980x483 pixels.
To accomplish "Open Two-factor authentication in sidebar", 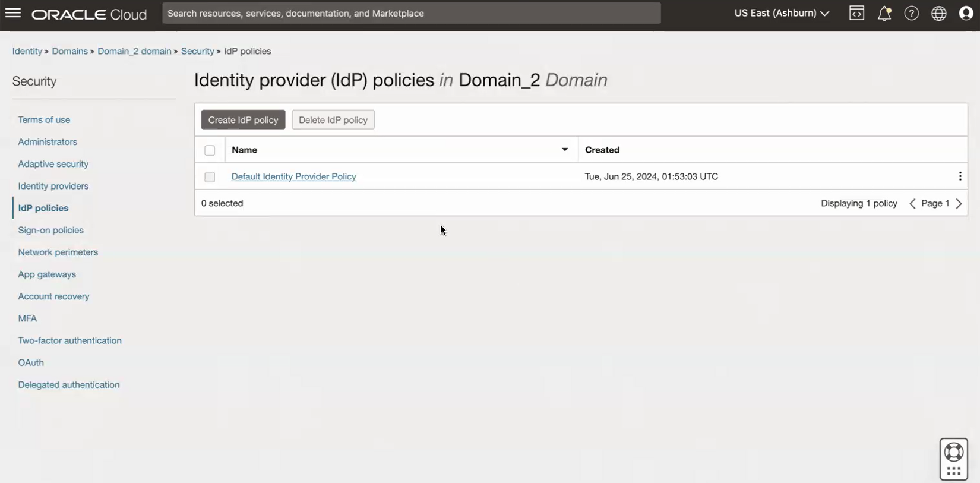I will click(69, 340).
